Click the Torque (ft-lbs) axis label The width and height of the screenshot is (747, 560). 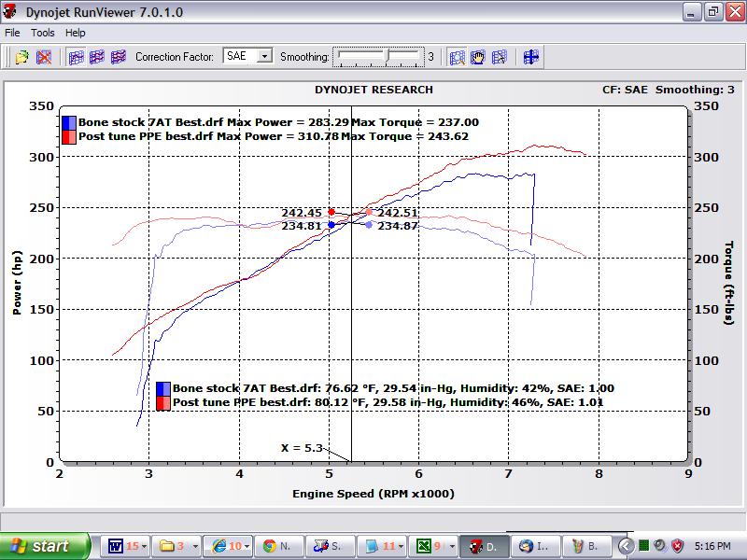728,283
